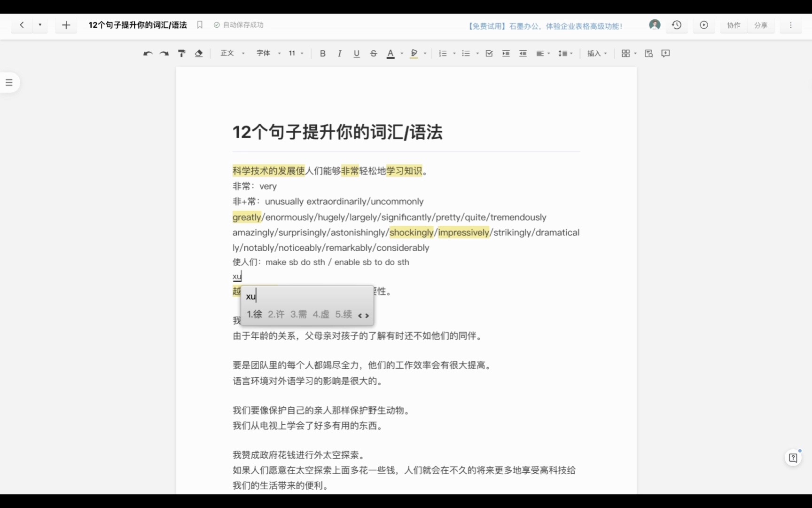
Task: Open the font size 11 dropdown
Action: coord(296,53)
